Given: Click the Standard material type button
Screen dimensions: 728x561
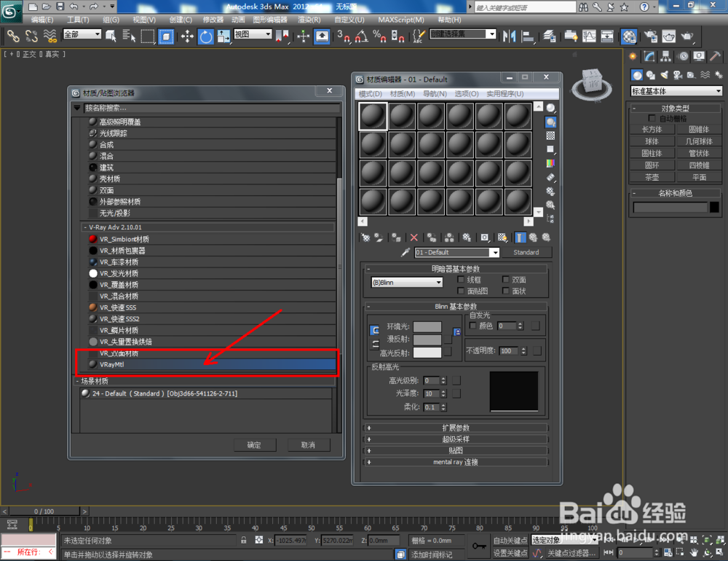Looking at the screenshot, I should (526, 252).
